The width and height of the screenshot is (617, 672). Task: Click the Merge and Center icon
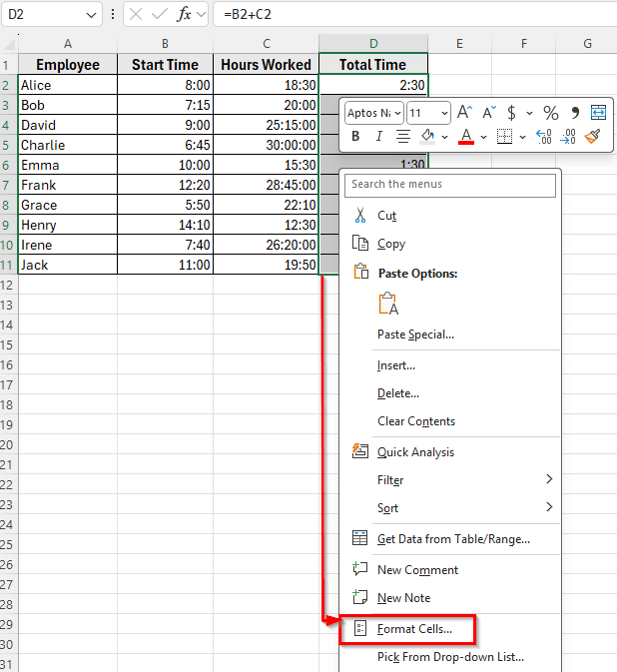[598, 113]
